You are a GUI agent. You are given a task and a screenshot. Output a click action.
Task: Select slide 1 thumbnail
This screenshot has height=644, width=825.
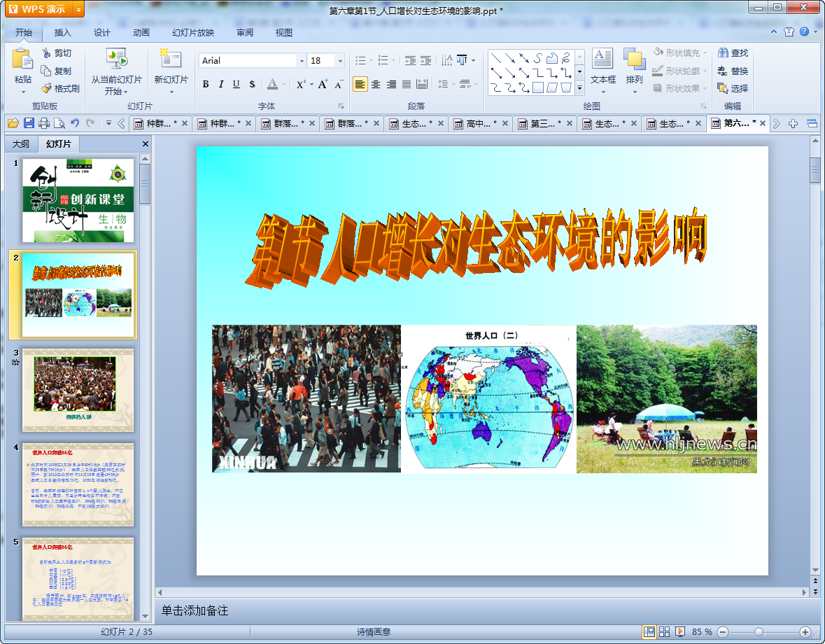pyautogui.click(x=78, y=200)
